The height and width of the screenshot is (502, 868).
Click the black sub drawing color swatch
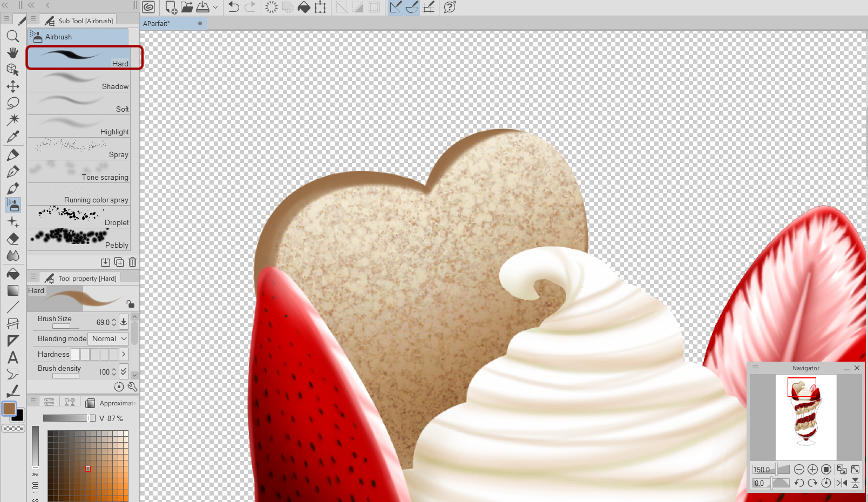pyautogui.click(x=19, y=416)
